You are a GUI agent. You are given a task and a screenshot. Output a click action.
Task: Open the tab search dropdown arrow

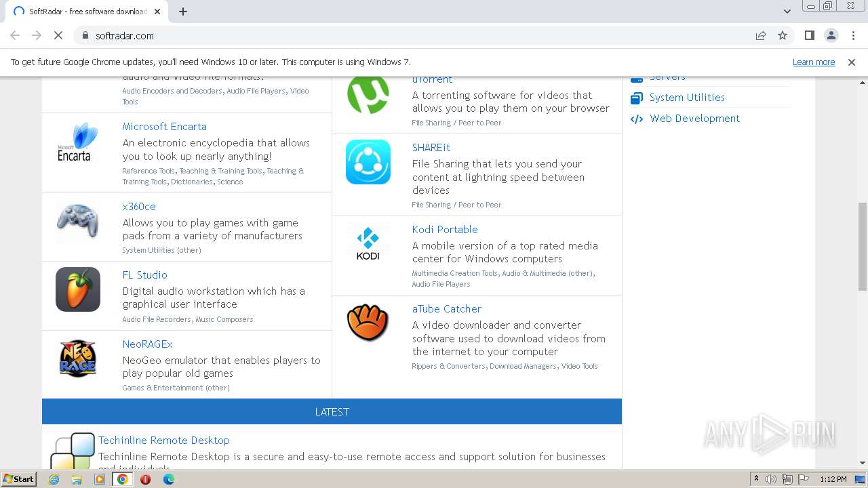tap(787, 12)
